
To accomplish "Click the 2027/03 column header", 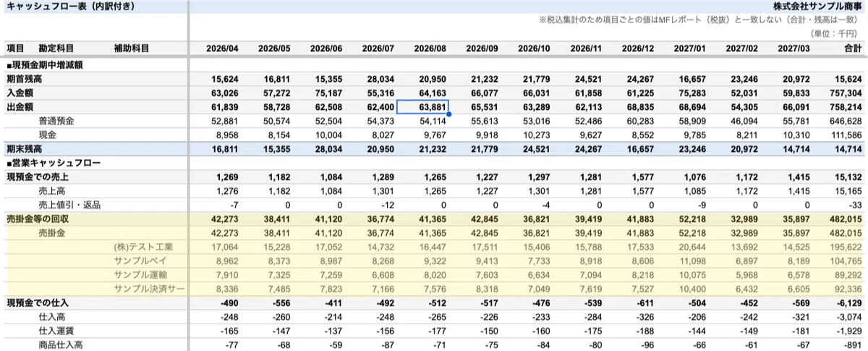I will click(795, 48).
